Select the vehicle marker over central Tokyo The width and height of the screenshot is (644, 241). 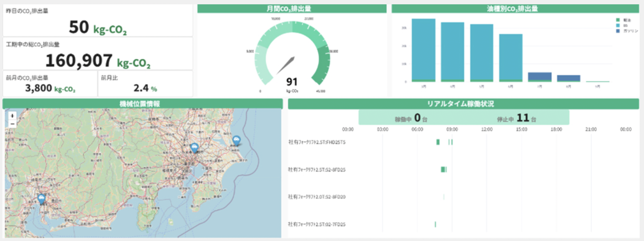(x=194, y=147)
